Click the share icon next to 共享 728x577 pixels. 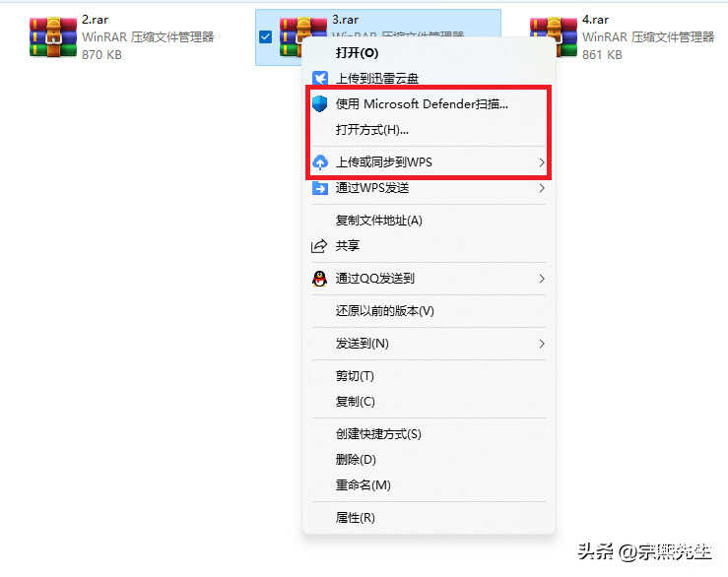[319, 245]
